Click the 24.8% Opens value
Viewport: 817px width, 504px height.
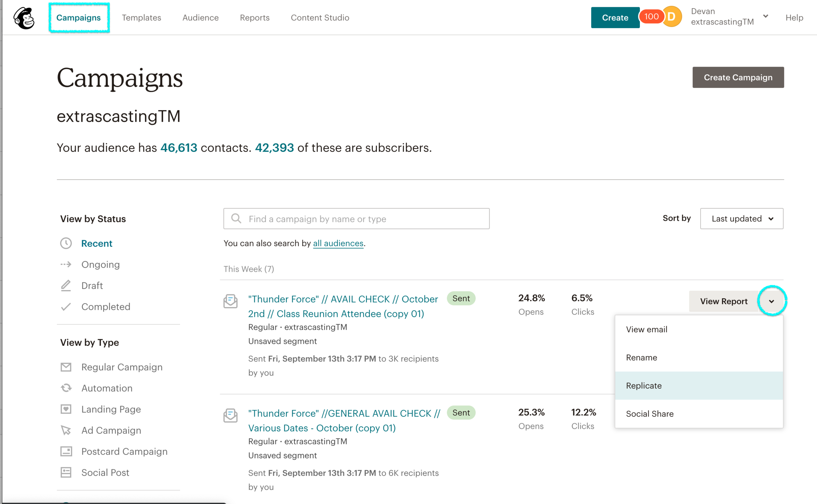pos(532,298)
